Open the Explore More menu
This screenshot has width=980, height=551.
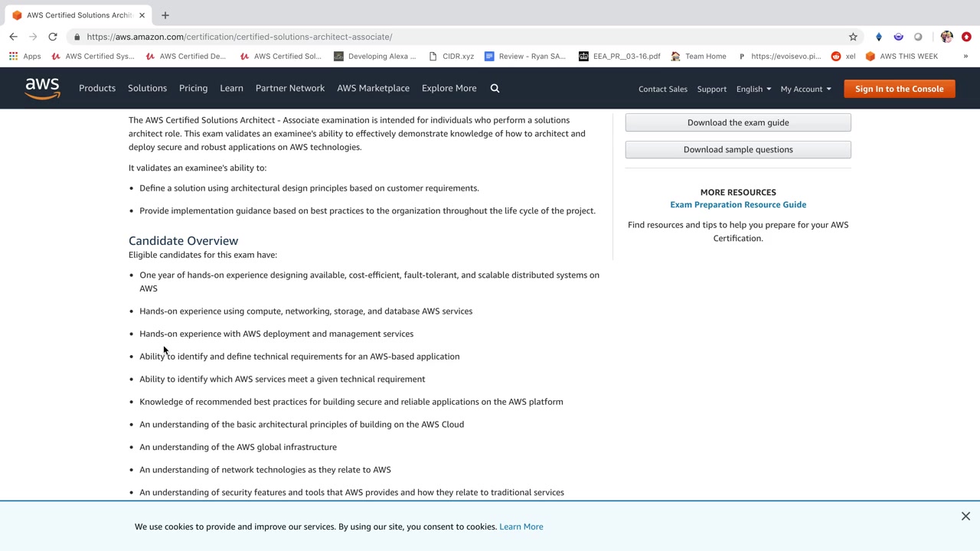point(449,89)
